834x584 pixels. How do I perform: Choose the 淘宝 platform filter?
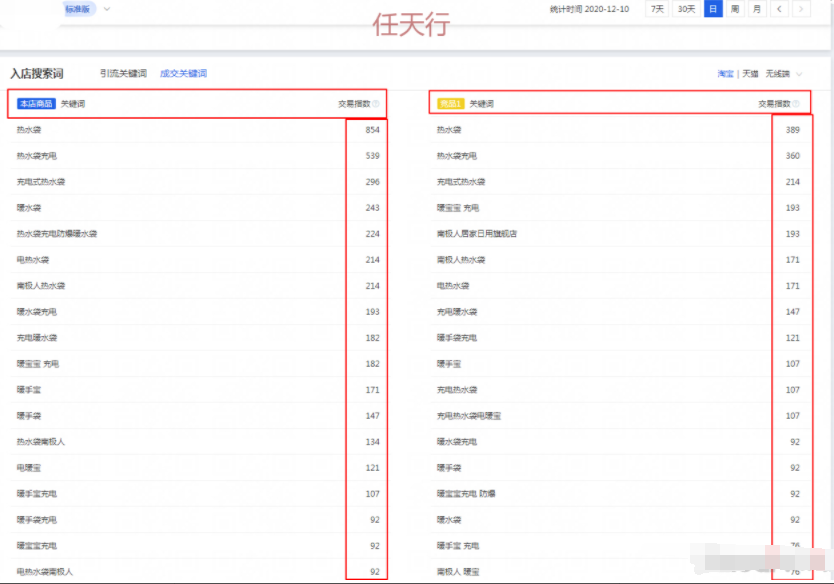(x=725, y=74)
